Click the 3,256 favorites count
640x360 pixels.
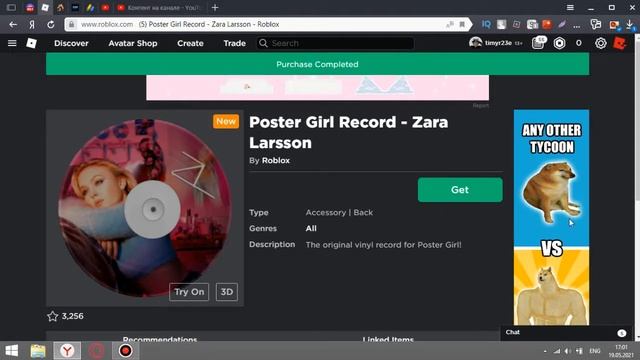[73, 316]
